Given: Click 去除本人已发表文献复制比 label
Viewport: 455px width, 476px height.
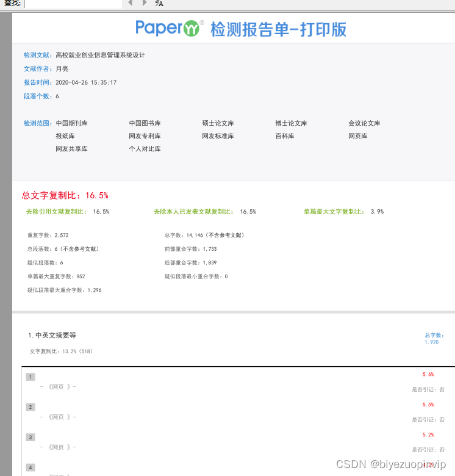Looking at the screenshot, I should pyautogui.click(x=193, y=212).
